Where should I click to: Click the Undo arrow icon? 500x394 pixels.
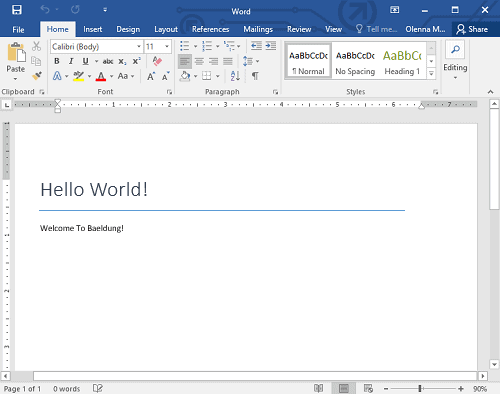click(45, 10)
